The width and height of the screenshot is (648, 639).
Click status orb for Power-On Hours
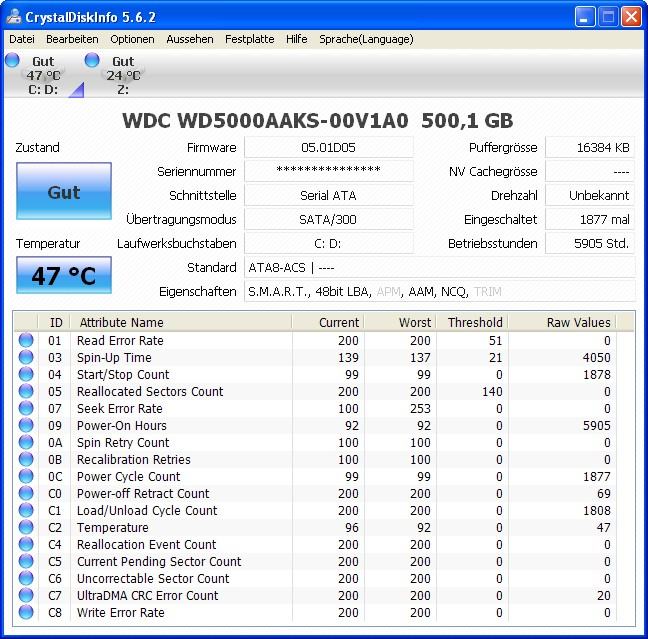pyautogui.click(x=26, y=425)
